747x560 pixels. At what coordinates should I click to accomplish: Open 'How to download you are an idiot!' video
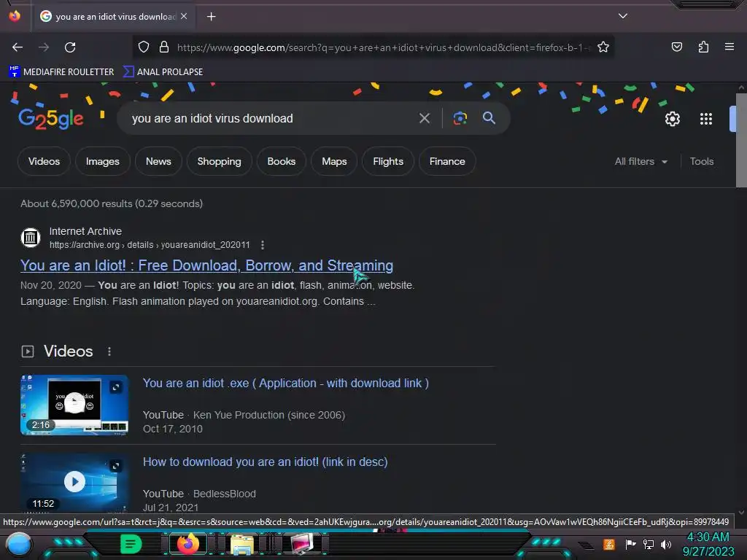click(x=266, y=462)
